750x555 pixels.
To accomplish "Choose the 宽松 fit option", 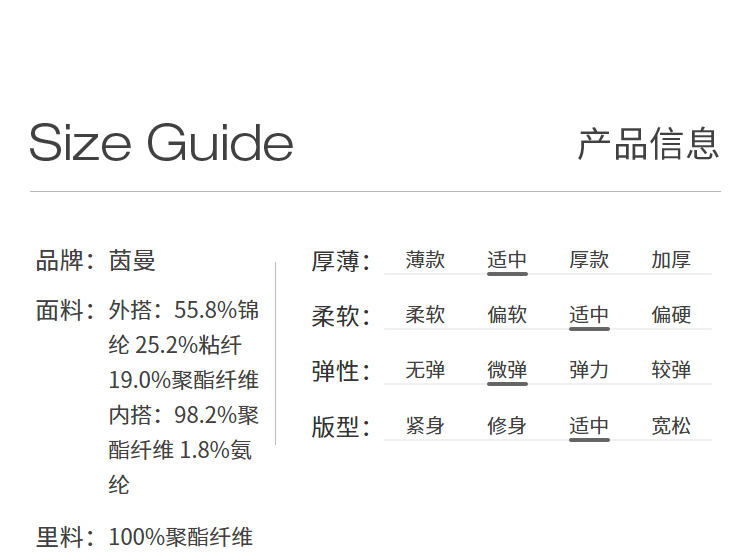I will tap(671, 426).
